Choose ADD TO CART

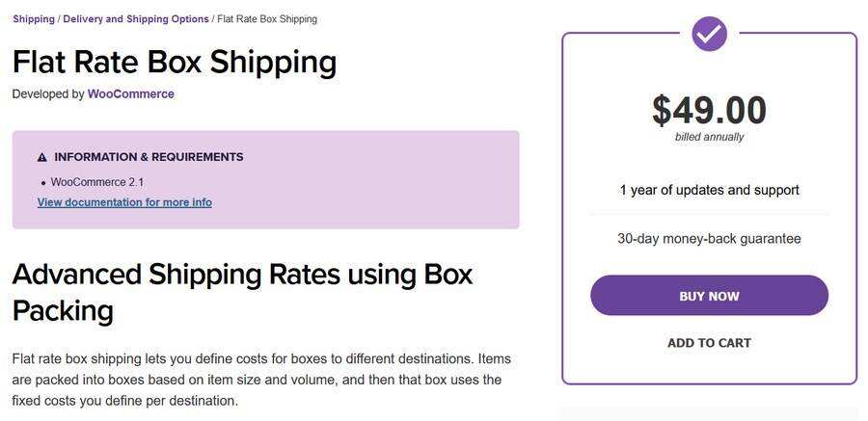[709, 343]
